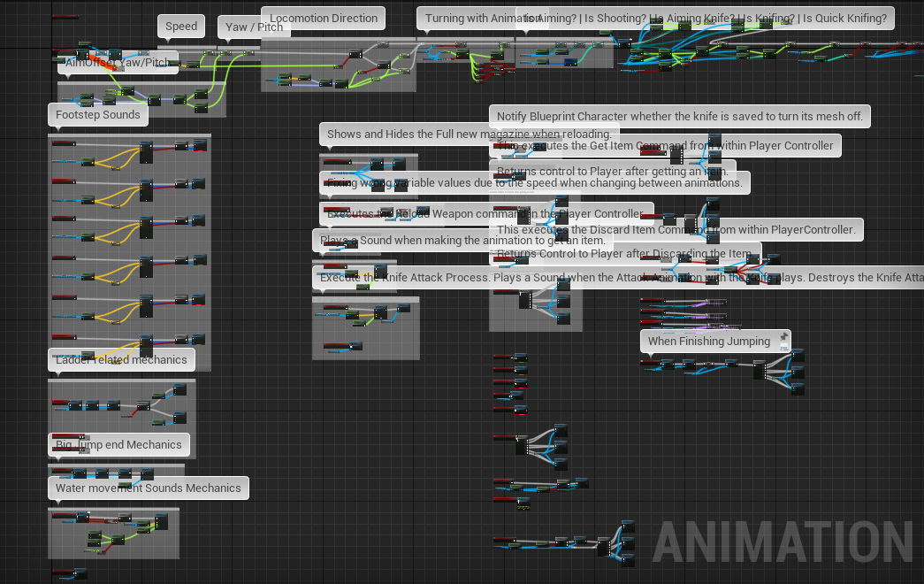This screenshot has width=924, height=584.
Task: Select the Fixing wrong variable values comment
Action: click(534, 183)
